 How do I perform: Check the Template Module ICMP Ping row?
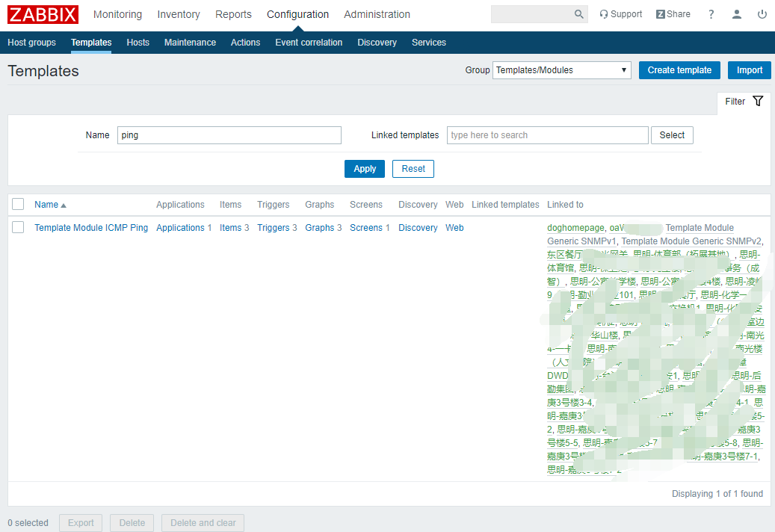[x=18, y=227]
